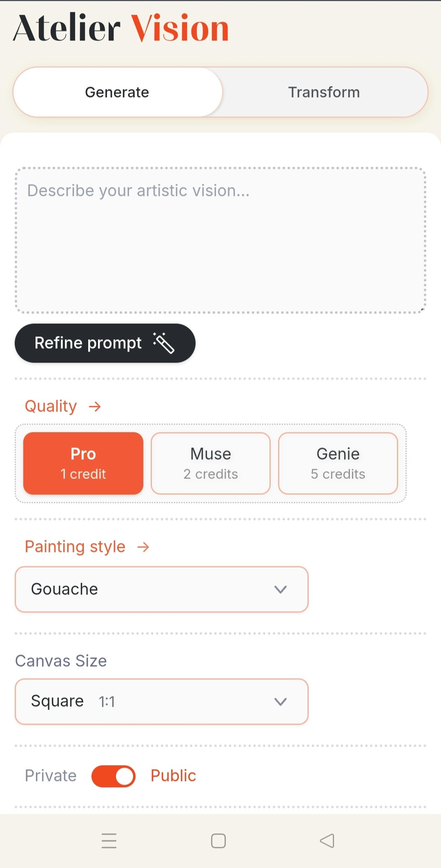Select the Pro 1 credit quality option
The height and width of the screenshot is (868, 441).
(x=83, y=463)
